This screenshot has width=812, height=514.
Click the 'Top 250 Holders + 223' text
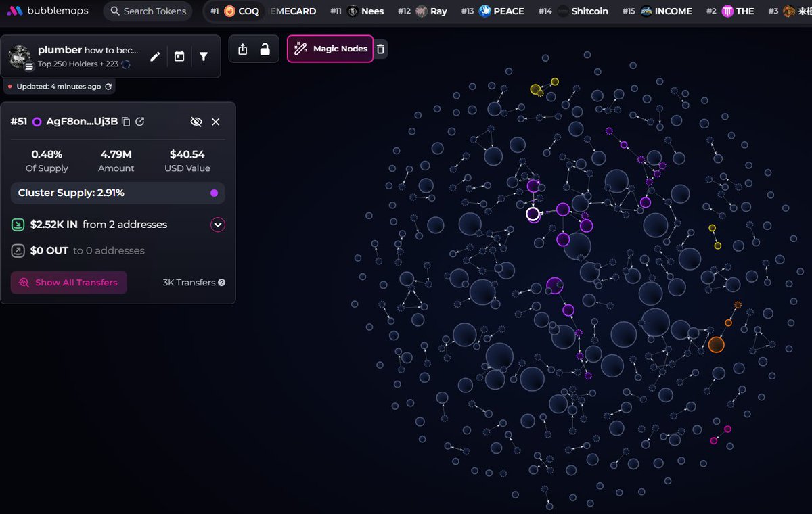coord(78,64)
